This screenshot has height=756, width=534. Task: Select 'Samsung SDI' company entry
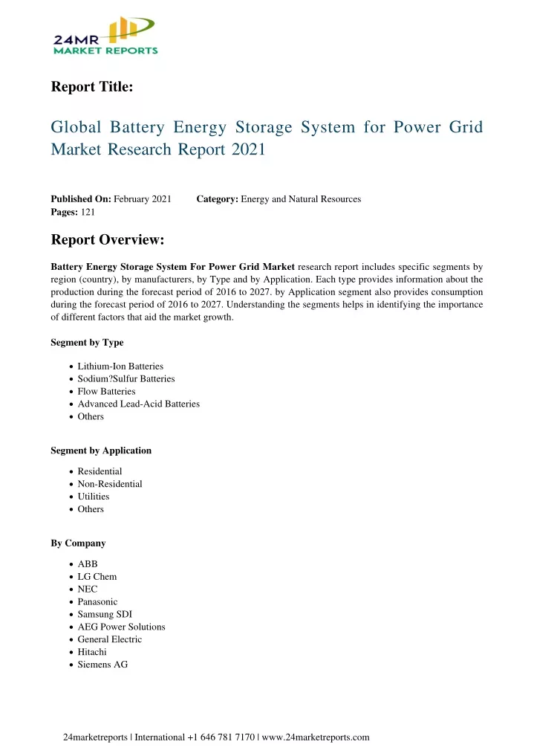pos(105,614)
